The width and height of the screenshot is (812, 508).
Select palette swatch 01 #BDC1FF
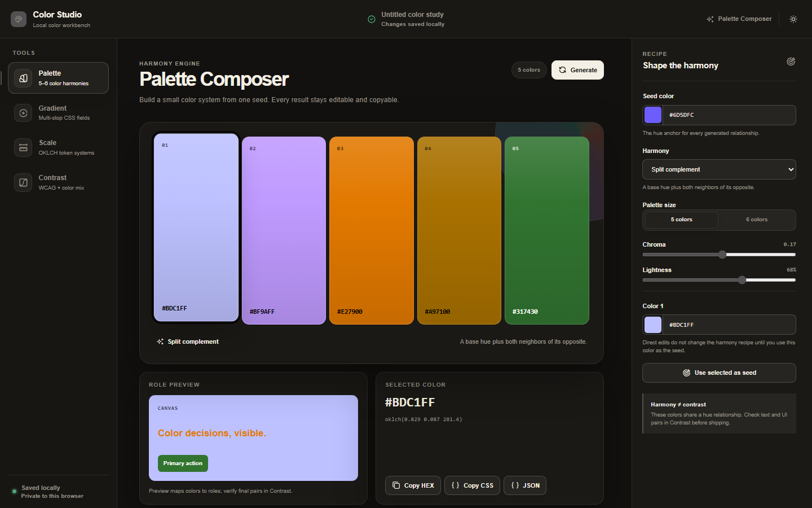[x=196, y=227]
